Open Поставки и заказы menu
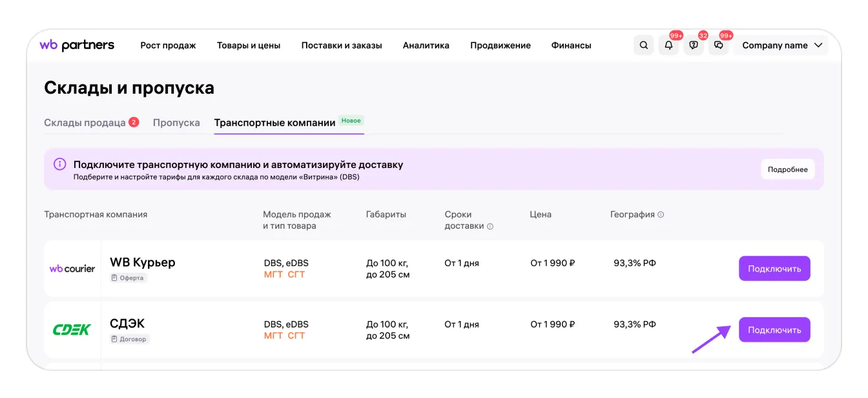 click(x=342, y=45)
